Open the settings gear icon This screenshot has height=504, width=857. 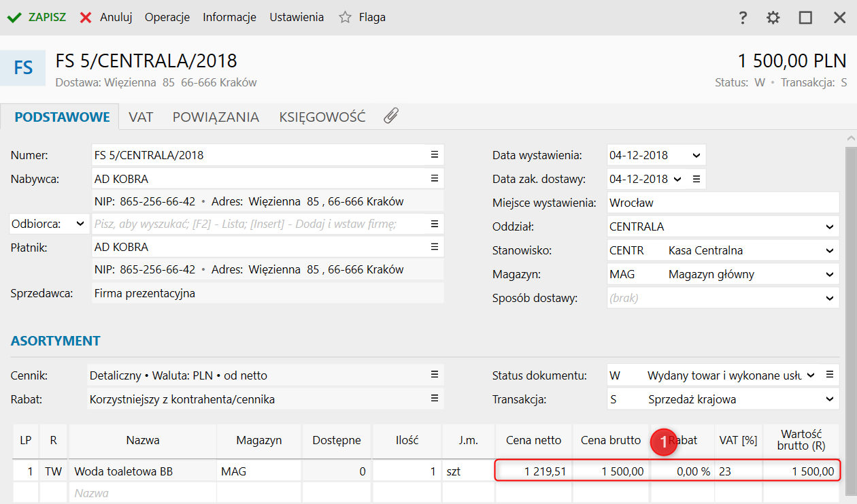773,18
